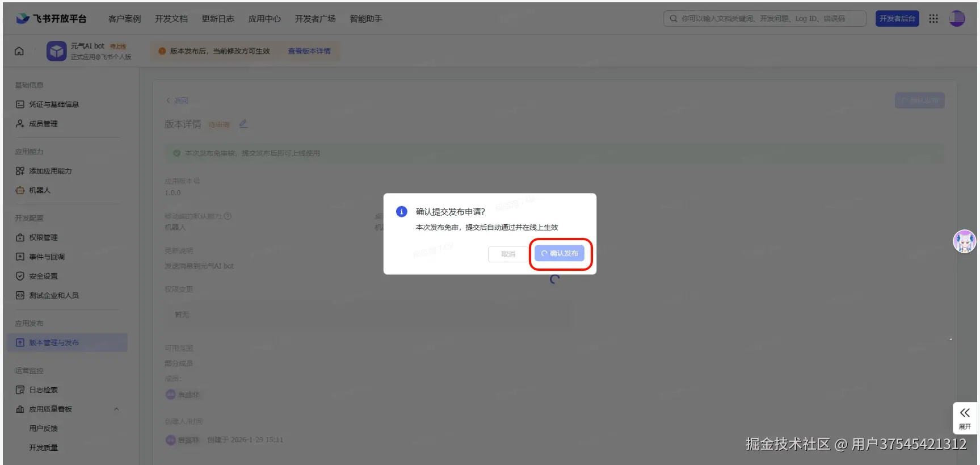The width and height of the screenshot is (980, 465).
Task: Open 智能助手 in top navigation
Action: (366, 19)
